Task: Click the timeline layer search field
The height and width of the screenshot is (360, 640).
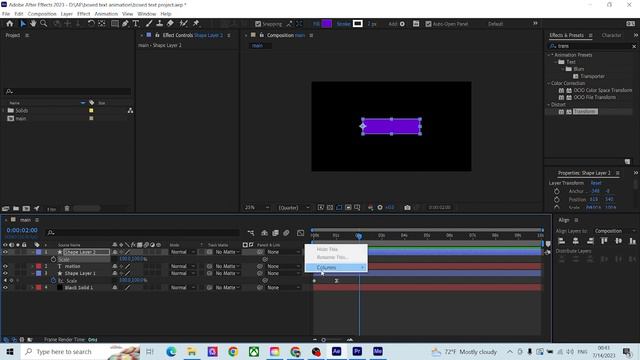Action: (143, 233)
